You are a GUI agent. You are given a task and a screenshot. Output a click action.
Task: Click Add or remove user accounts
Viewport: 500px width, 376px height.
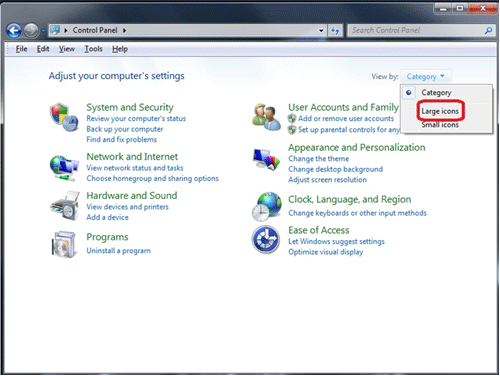346,119
